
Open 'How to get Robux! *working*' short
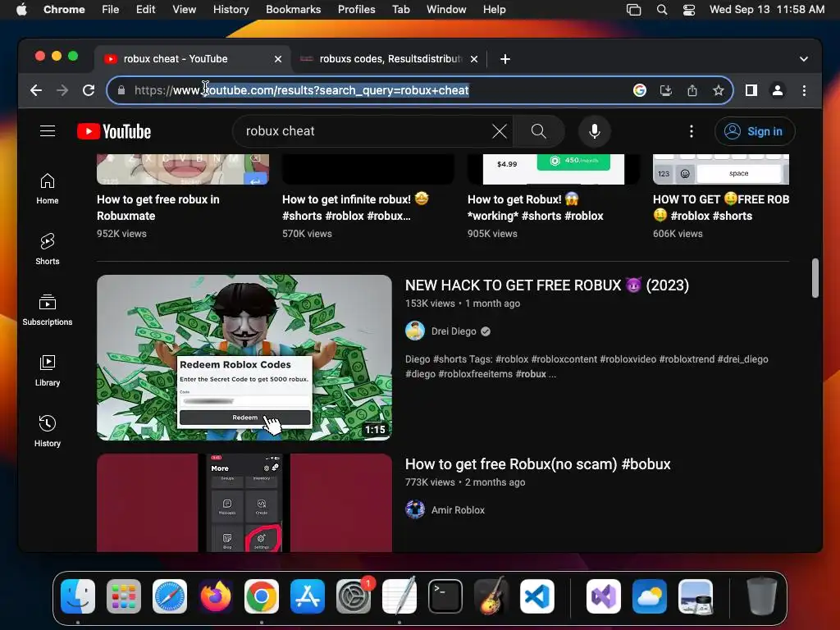(x=535, y=208)
